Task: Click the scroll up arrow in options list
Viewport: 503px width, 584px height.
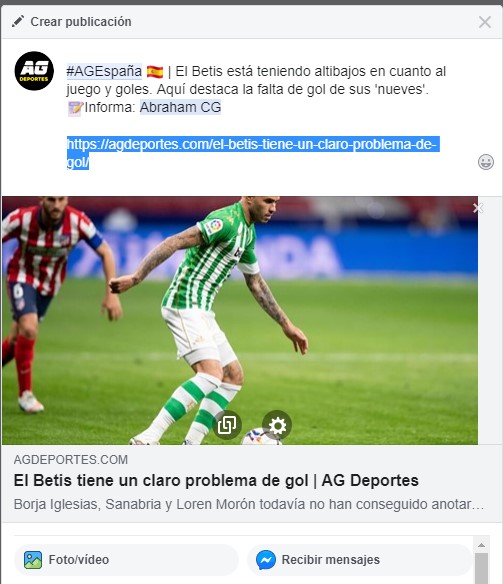Action: click(x=481, y=545)
